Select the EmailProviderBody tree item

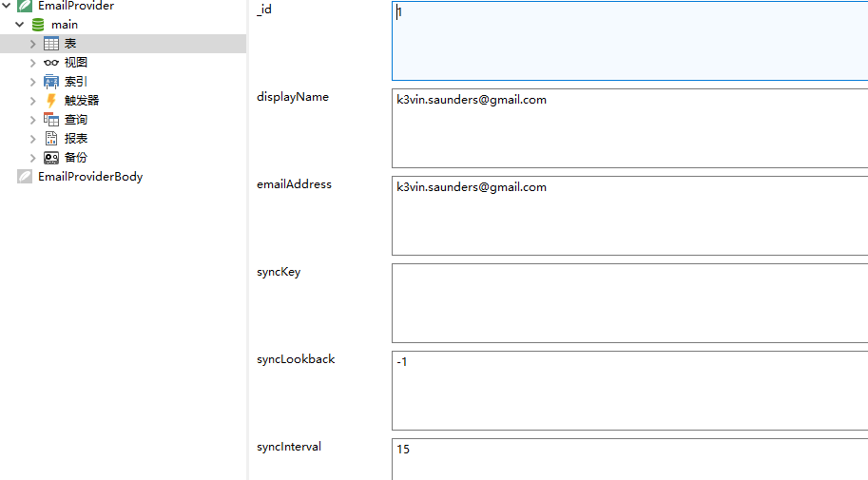pos(90,177)
